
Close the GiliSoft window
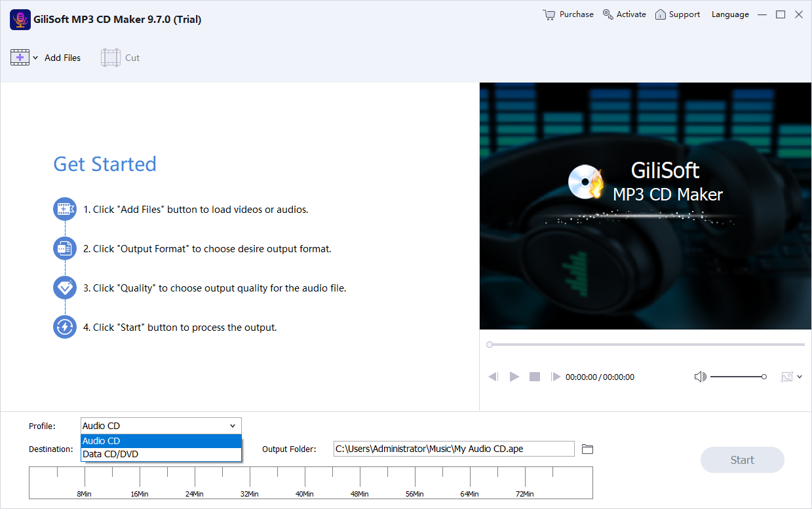point(799,14)
